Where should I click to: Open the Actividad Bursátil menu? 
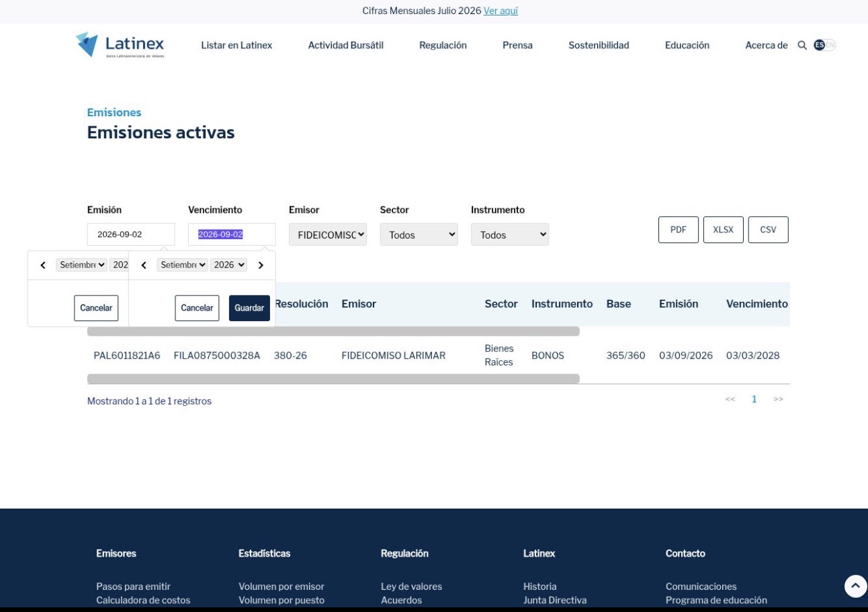pos(345,45)
